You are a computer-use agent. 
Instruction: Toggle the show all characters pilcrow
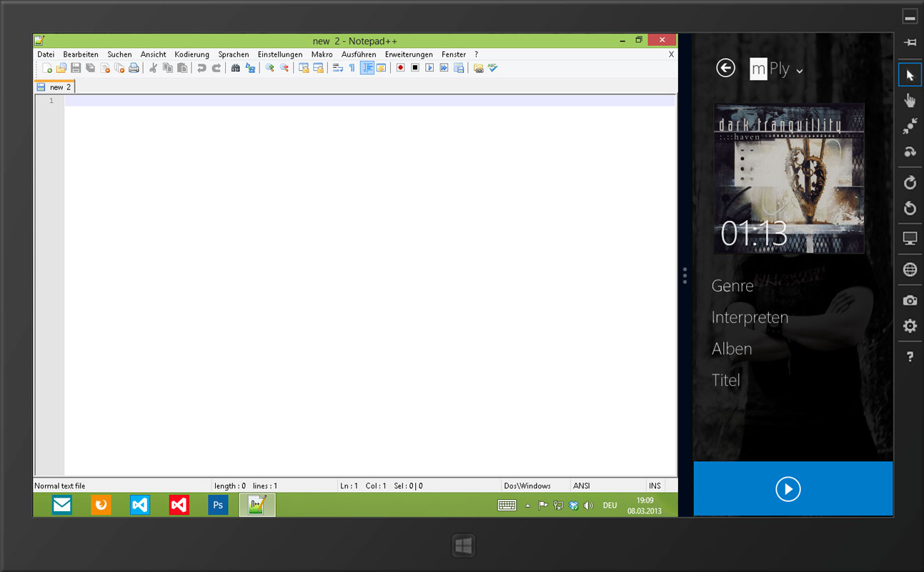point(352,68)
